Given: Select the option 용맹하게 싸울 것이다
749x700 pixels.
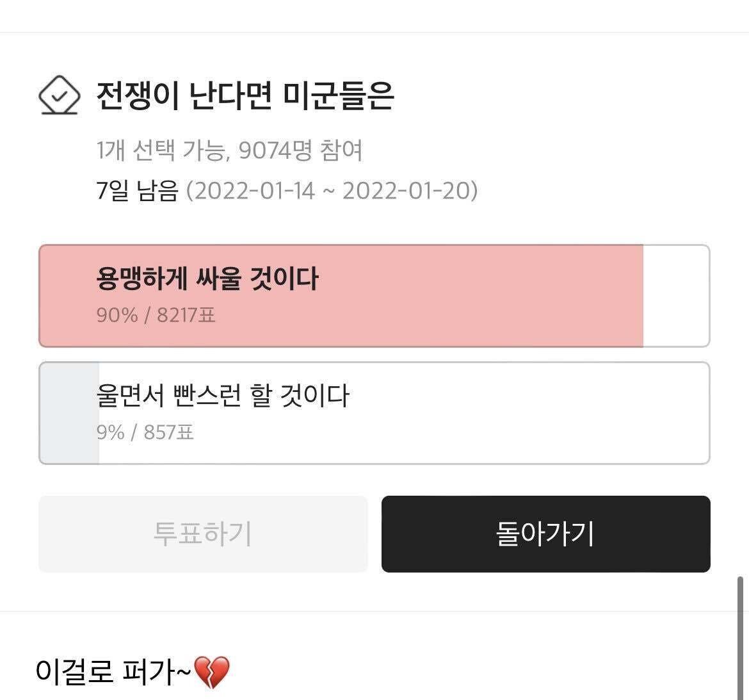Looking at the screenshot, I should [x=207, y=279].
